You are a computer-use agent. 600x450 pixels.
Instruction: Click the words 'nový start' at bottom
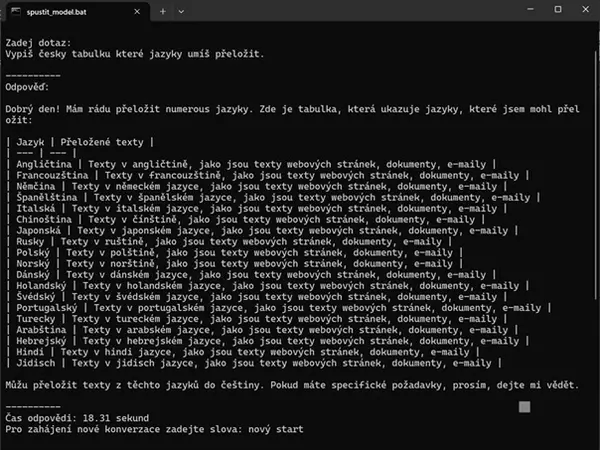click(276, 429)
